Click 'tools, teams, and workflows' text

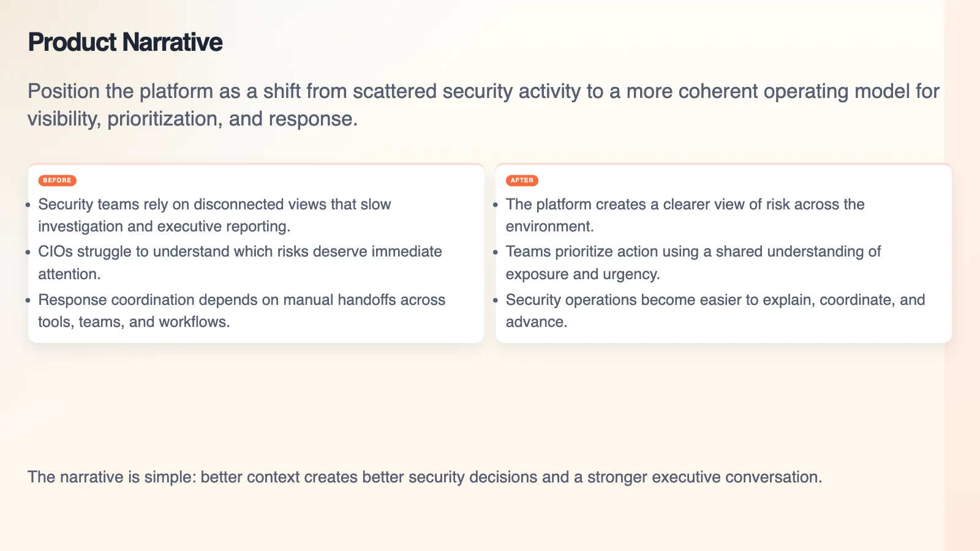click(x=132, y=322)
